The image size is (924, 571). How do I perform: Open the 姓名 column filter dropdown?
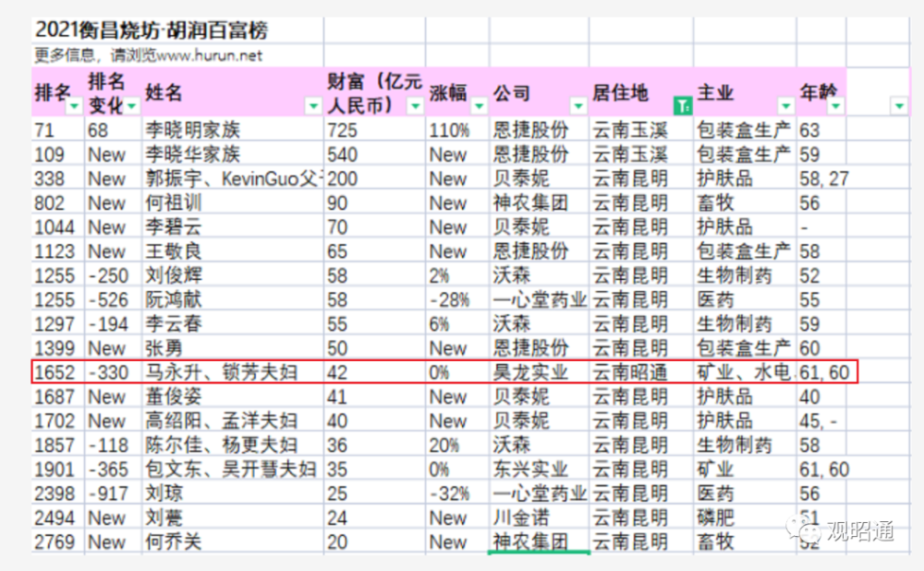[313, 106]
